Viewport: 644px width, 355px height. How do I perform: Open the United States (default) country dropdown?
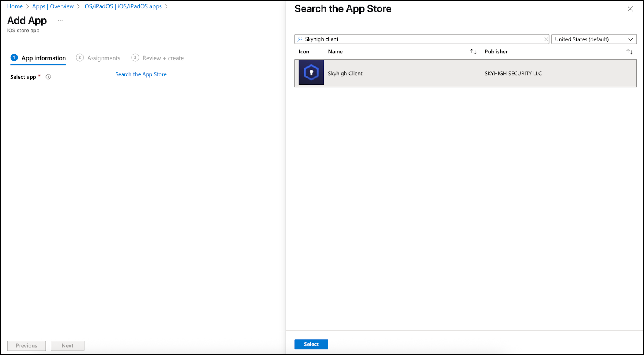pos(594,39)
